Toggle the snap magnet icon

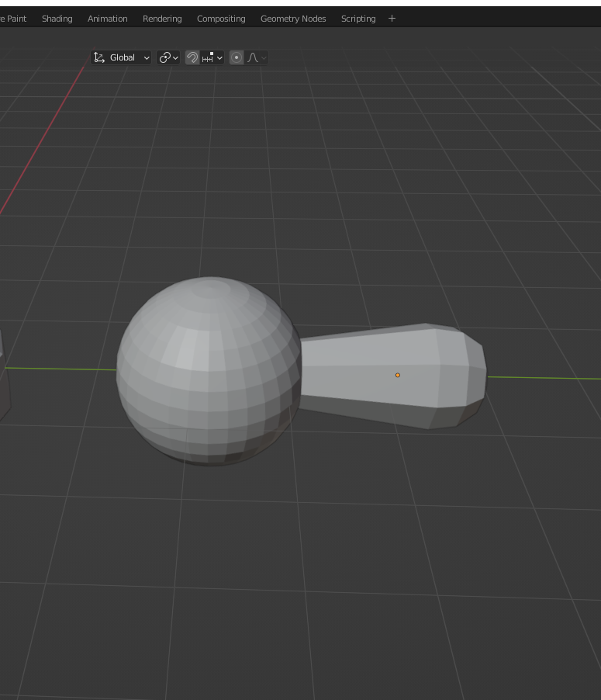(x=192, y=57)
